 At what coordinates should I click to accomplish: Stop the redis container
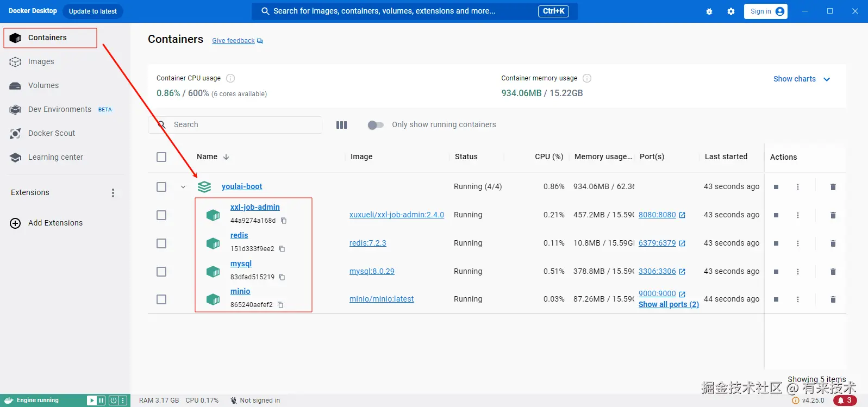coord(776,243)
